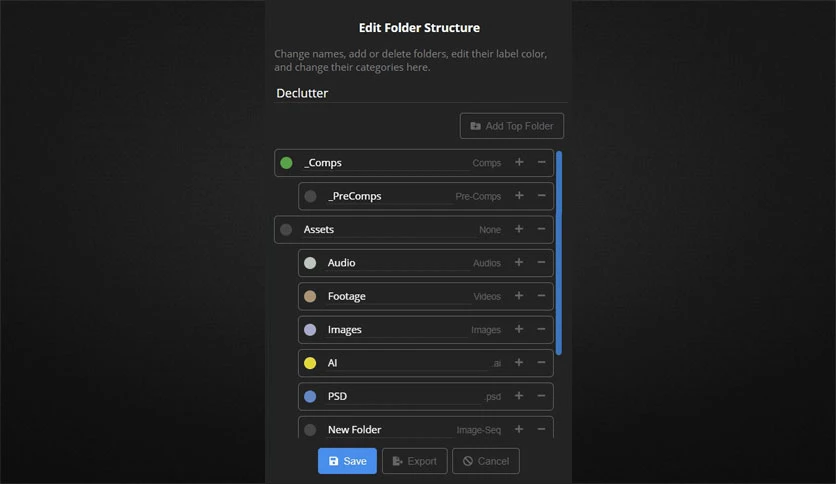
Task: Open Videos category dropdown for Footage
Action: coord(487,296)
